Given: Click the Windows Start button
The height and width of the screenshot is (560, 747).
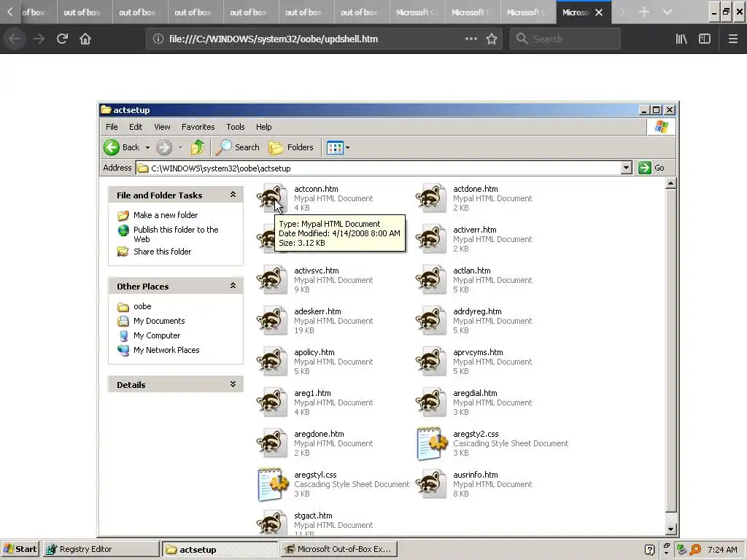Looking at the screenshot, I should point(20,549).
